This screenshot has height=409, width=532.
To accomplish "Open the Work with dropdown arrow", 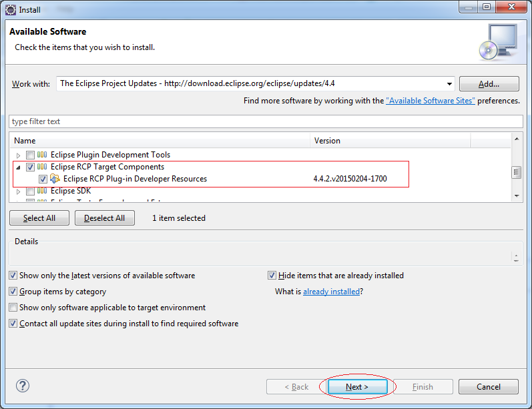I will [x=449, y=84].
